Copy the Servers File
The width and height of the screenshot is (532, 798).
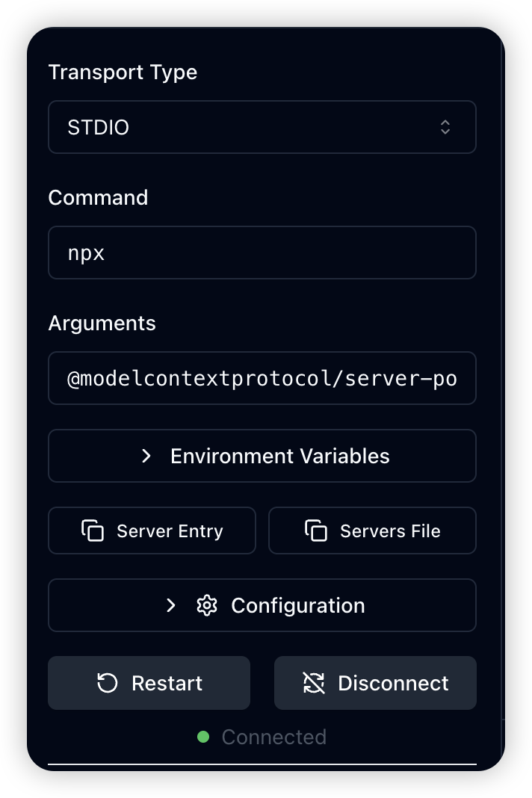point(372,531)
